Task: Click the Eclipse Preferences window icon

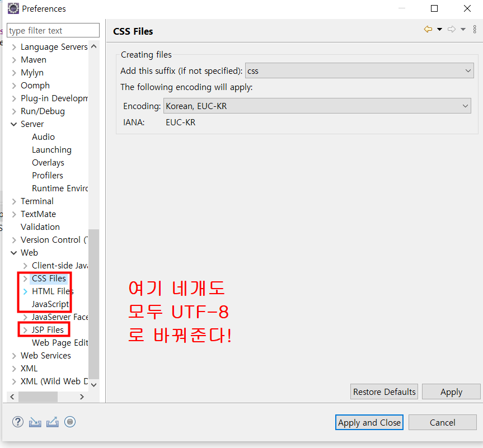Action: tap(13, 8)
